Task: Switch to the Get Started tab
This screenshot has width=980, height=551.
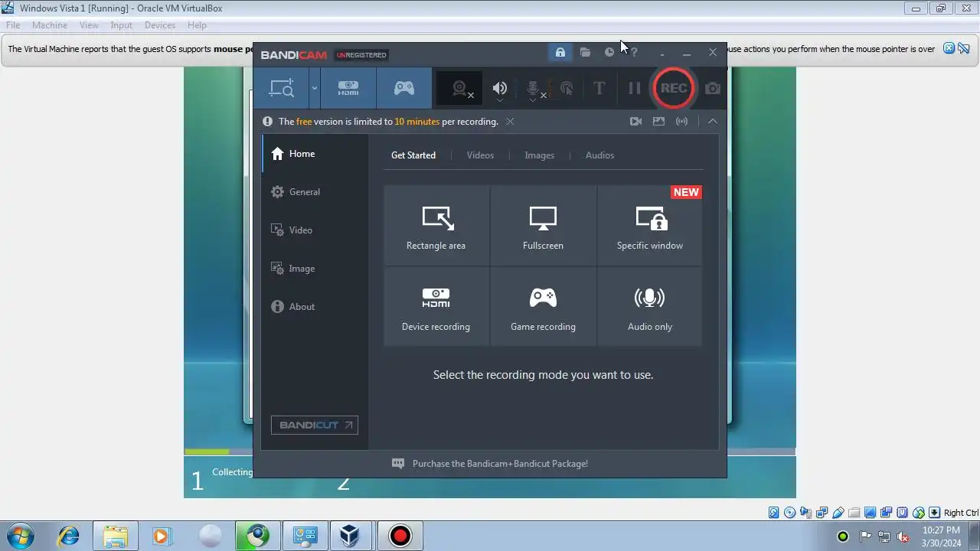Action: pos(413,155)
